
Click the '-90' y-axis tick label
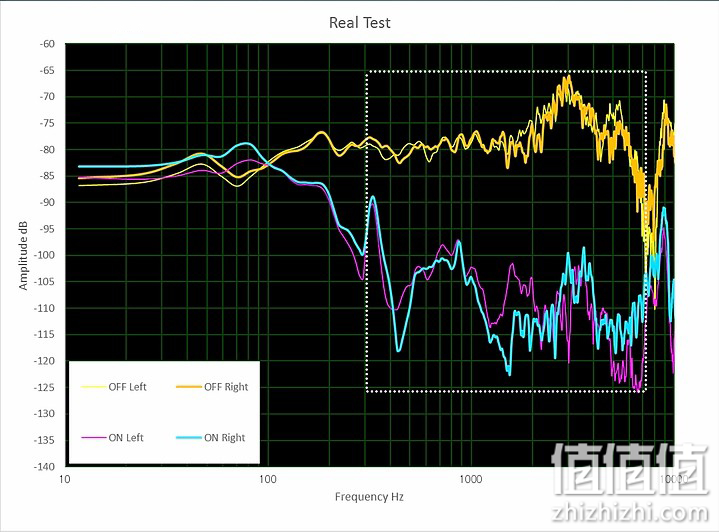click(x=47, y=202)
